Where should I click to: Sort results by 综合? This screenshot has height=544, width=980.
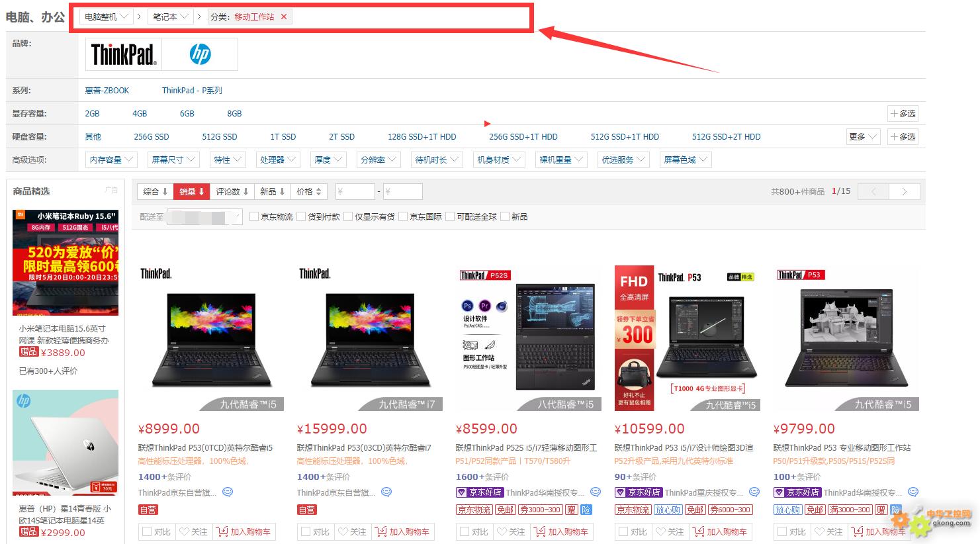pyautogui.click(x=156, y=191)
